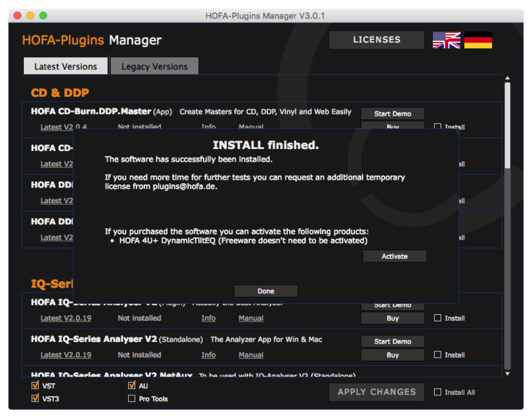Switch to Latest Versions tab
The height and width of the screenshot is (420, 532).
coord(65,66)
